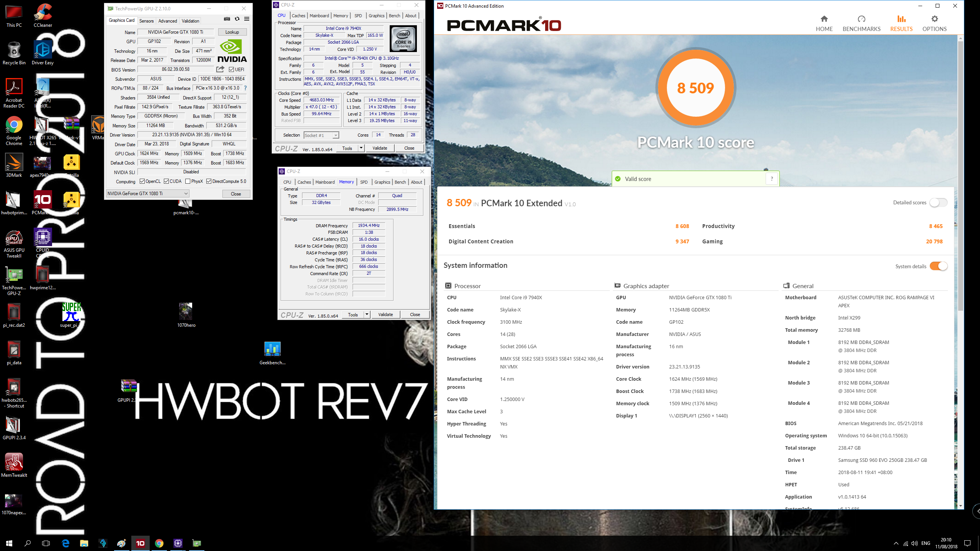980x551 pixels.
Task: Open super_pi desktop icon
Action: click(71, 315)
